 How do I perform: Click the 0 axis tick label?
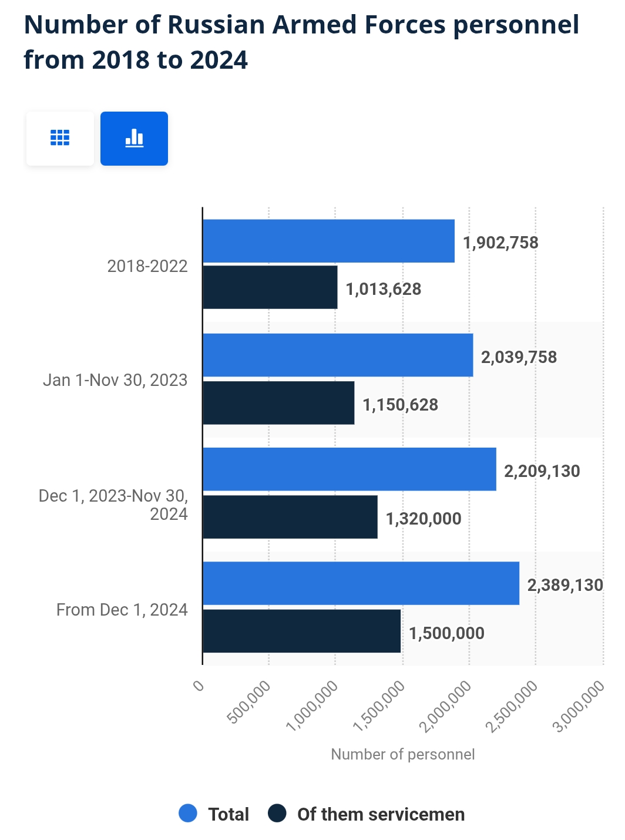199,686
